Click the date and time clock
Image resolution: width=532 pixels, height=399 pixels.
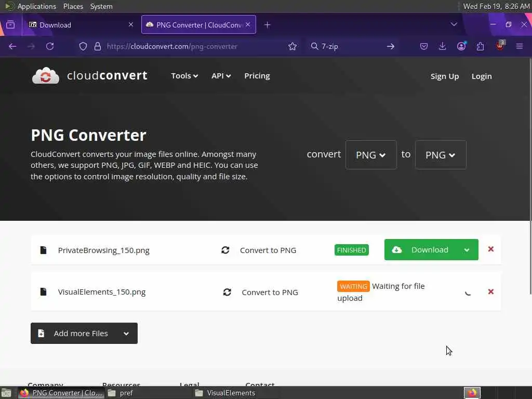click(496, 6)
